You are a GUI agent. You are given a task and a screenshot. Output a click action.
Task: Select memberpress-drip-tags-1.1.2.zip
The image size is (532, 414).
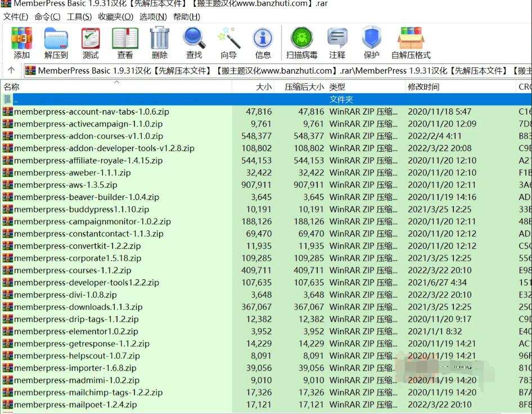click(x=76, y=319)
